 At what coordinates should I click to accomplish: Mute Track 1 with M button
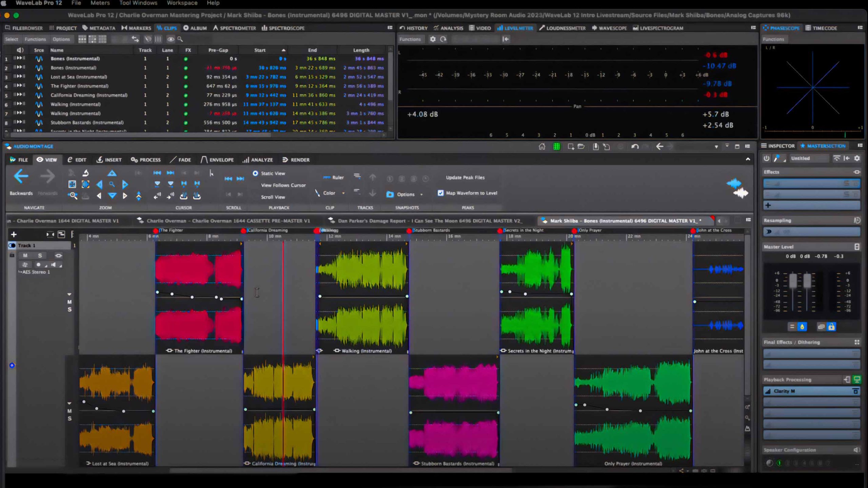click(25, 256)
